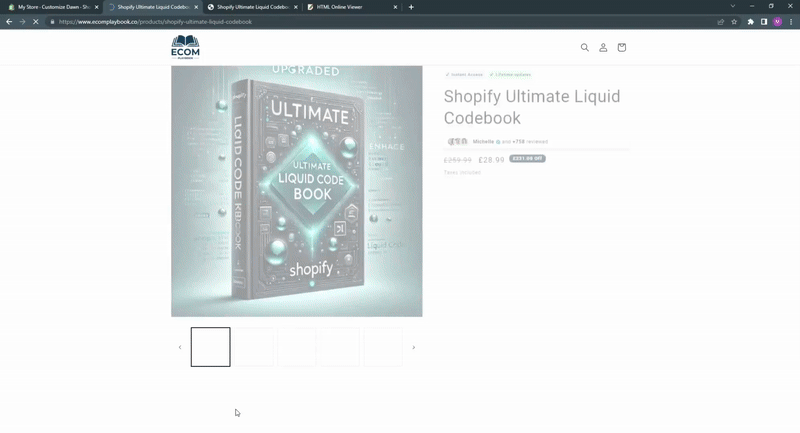The height and width of the screenshot is (433, 800).
Task: Bookmark this page with the star icon
Action: [734, 21]
